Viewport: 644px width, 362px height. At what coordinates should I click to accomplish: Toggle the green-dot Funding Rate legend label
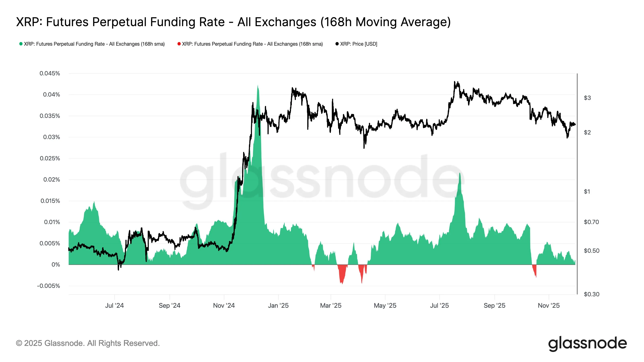pos(94,44)
